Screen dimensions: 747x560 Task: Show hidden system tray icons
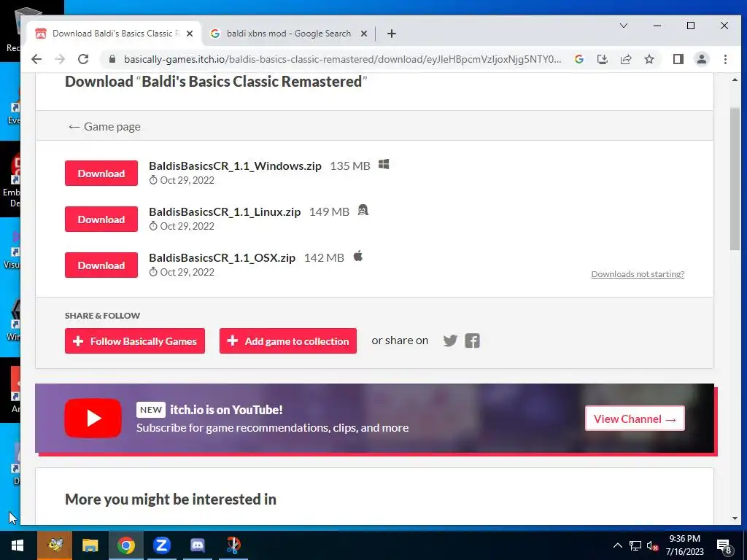coord(617,545)
